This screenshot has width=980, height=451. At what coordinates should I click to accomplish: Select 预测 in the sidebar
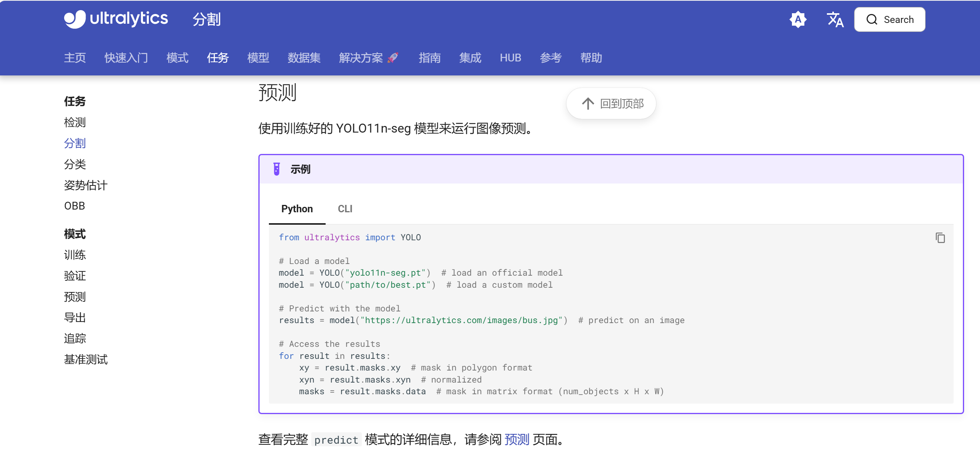[x=75, y=297]
